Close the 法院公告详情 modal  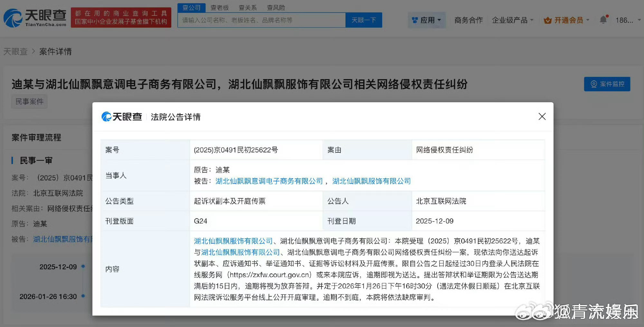(542, 117)
